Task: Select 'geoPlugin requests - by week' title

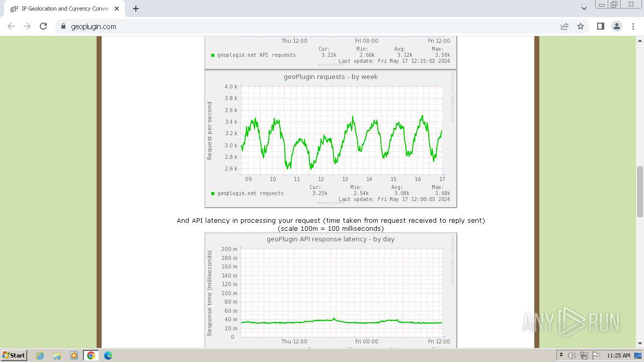Action: (331, 77)
